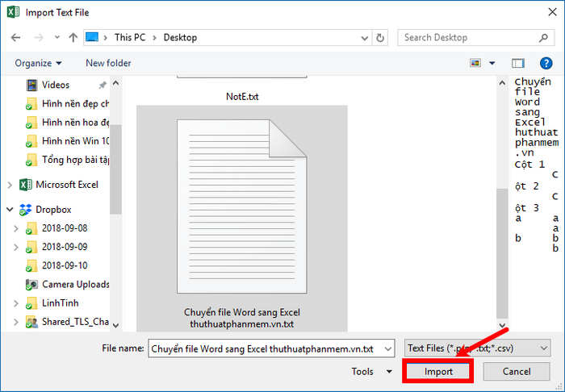Open the view options dropdown arrow
The image size is (565, 392).
pos(492,64)
